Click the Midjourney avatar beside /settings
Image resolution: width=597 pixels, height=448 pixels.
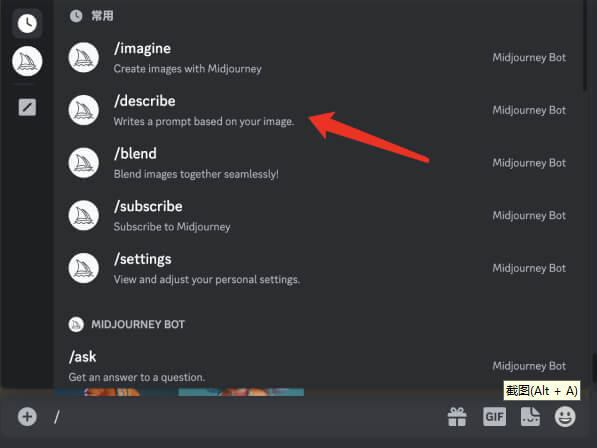(x=83, y=268)
